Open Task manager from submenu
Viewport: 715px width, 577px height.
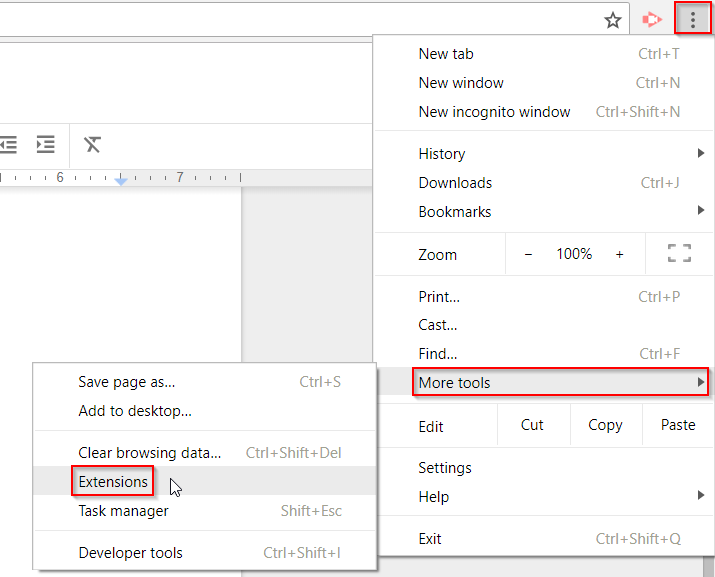(x=205, y=511)
